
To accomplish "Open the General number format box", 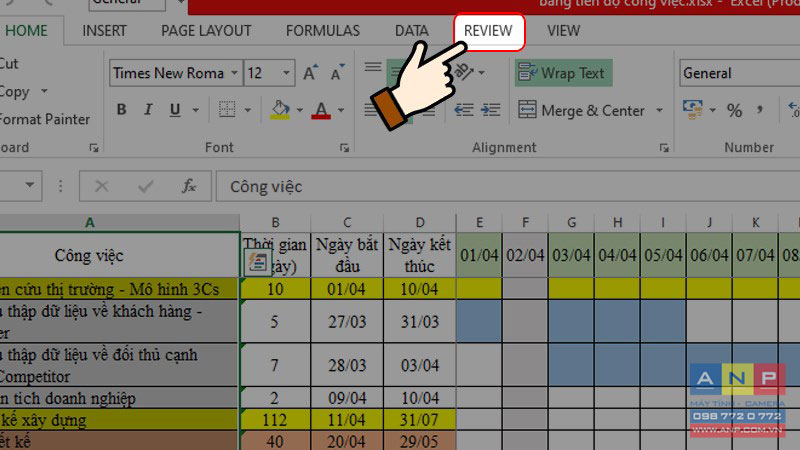I will pos(739,73).
